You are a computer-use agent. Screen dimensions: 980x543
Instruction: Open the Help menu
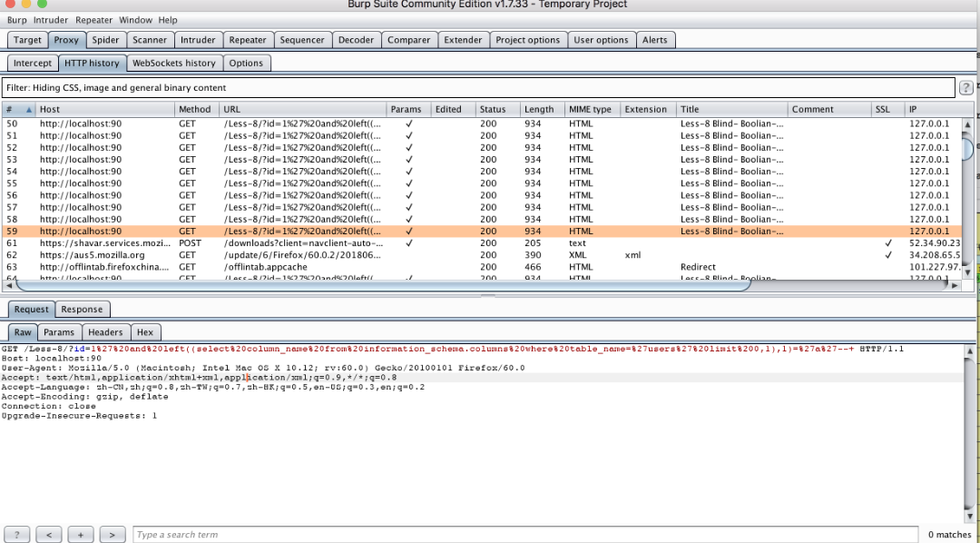(168, 20)
